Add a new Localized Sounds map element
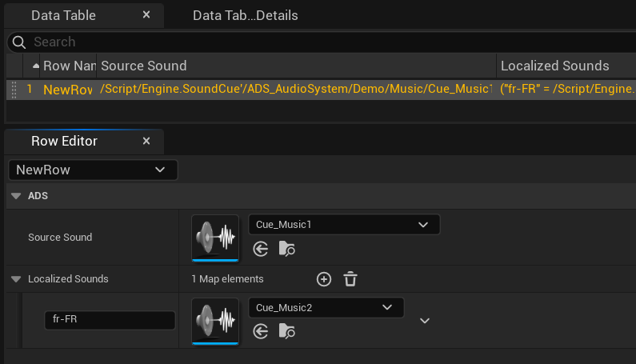This screenshot has height=364, width=636. [x=324, y=279]
